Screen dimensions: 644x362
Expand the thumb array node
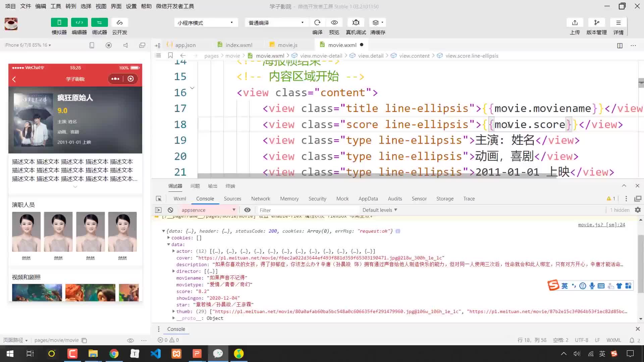click(x=173, y=311)
